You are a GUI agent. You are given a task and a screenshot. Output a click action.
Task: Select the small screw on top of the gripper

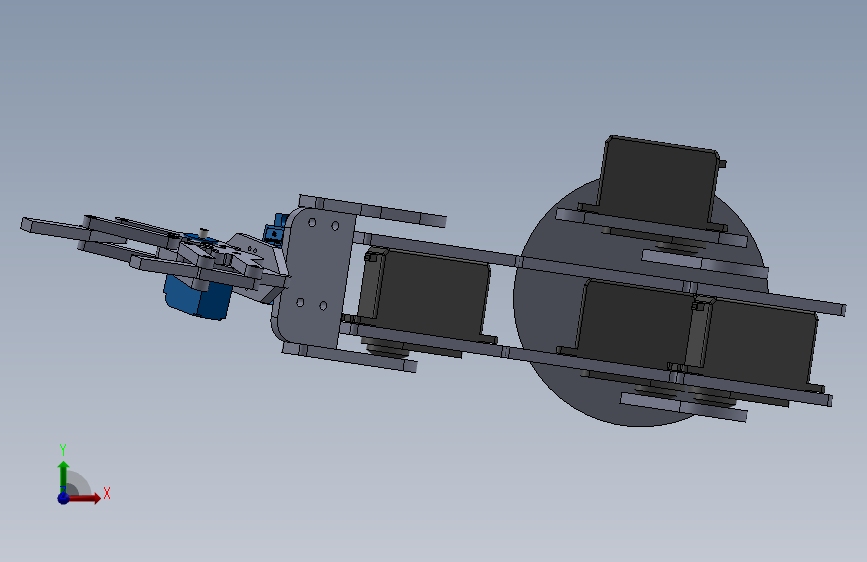pos(203,232)
